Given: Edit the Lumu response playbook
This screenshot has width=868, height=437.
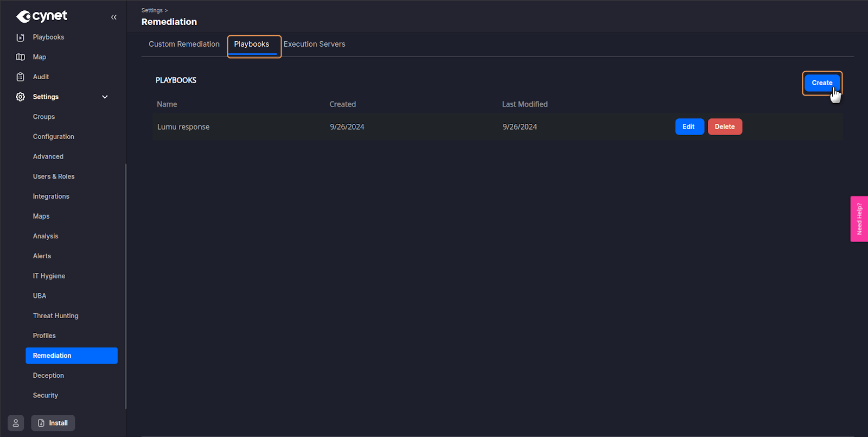Looking at the screenshot, I should (689, 126).
